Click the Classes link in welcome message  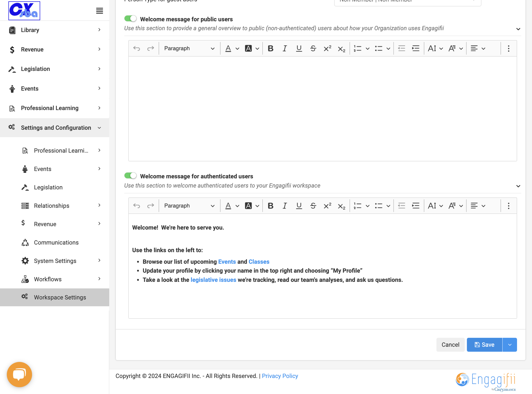[259, 262]
